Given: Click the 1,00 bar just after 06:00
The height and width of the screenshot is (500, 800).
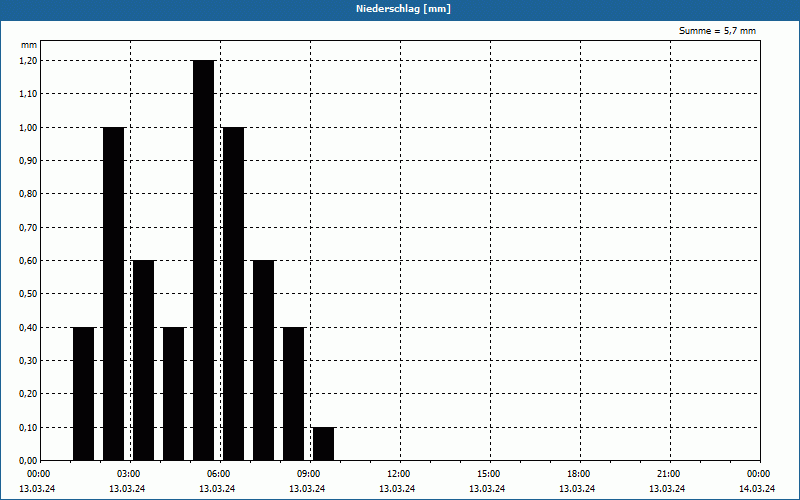Looking at the screenshot, I should tap(234, 294).
